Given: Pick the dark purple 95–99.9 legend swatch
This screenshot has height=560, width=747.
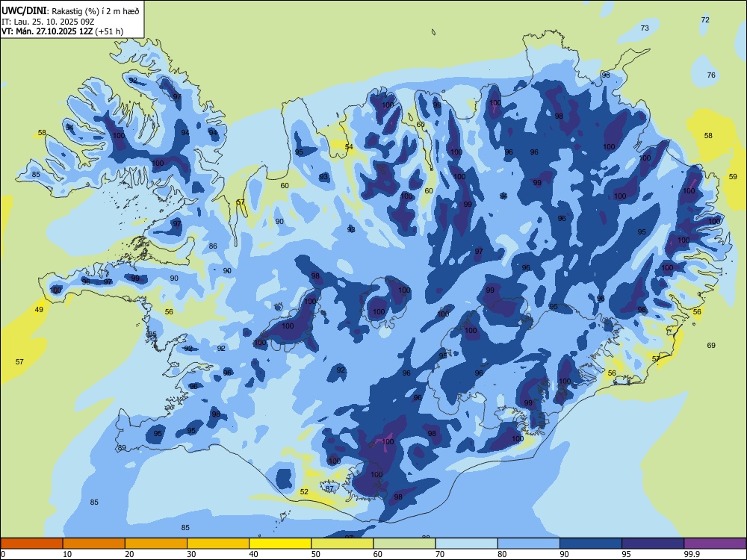Looking at the screenshot, I should coord(653,544).
